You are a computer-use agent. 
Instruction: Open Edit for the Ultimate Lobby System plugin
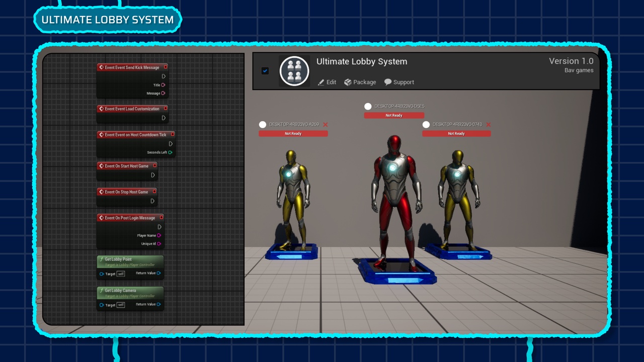327,82
